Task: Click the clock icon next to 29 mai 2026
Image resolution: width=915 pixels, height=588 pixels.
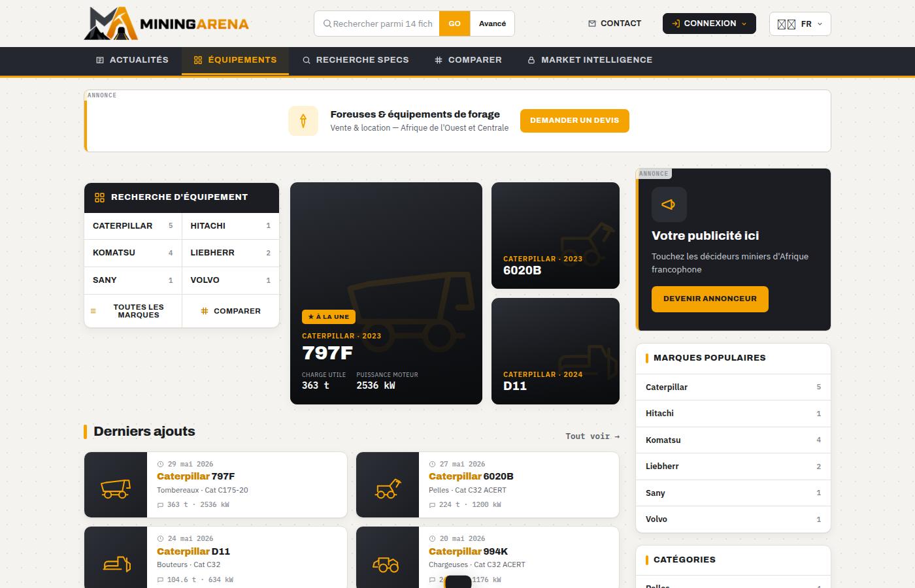Action: [161, 465]
